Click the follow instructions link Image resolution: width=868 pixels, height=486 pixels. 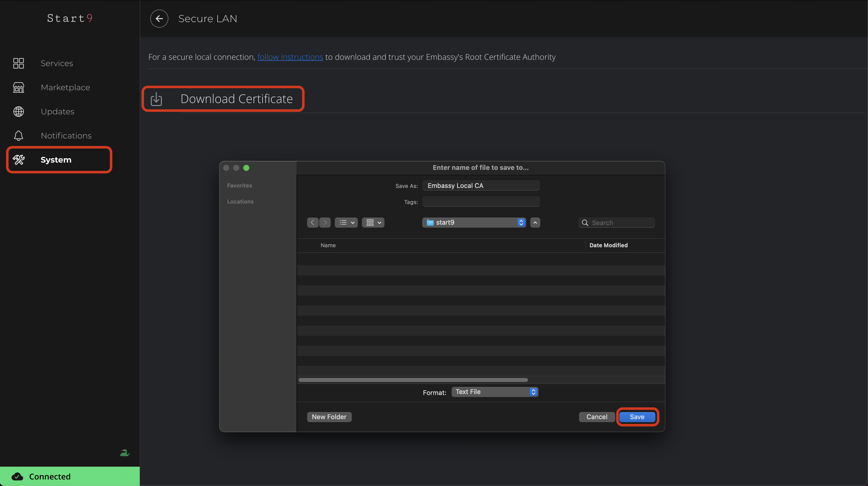coord(290,57)
